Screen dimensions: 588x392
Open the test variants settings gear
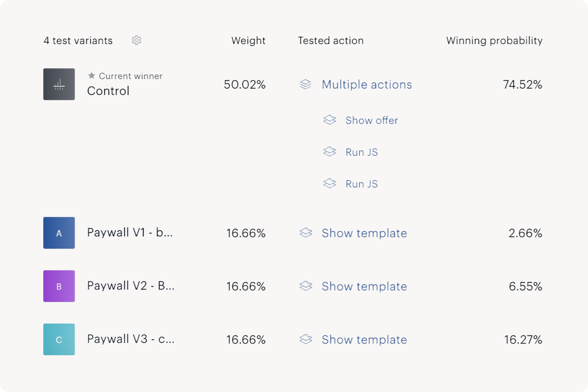(136, 40)
